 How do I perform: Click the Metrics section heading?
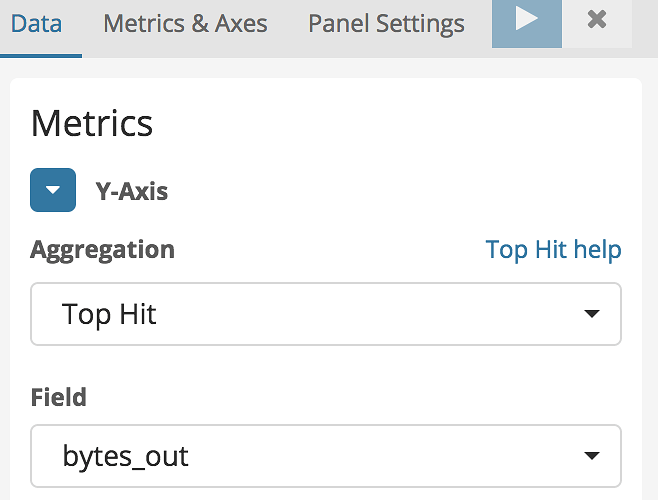[x=92, y=123]
